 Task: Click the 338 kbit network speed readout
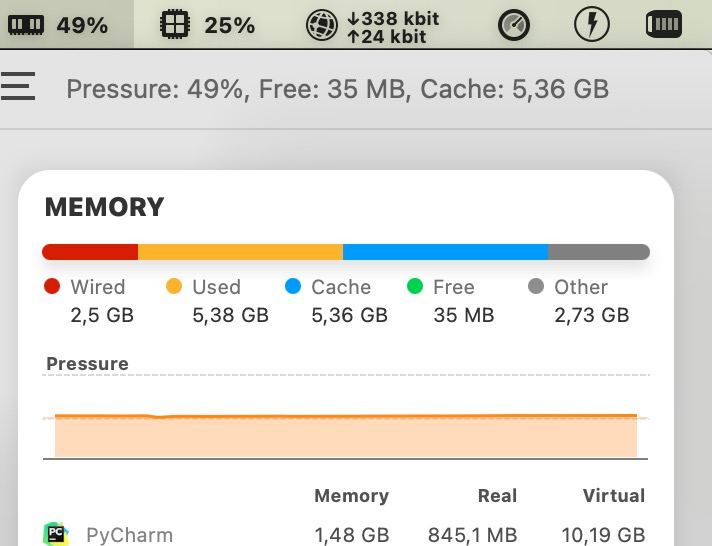[393, 19]
